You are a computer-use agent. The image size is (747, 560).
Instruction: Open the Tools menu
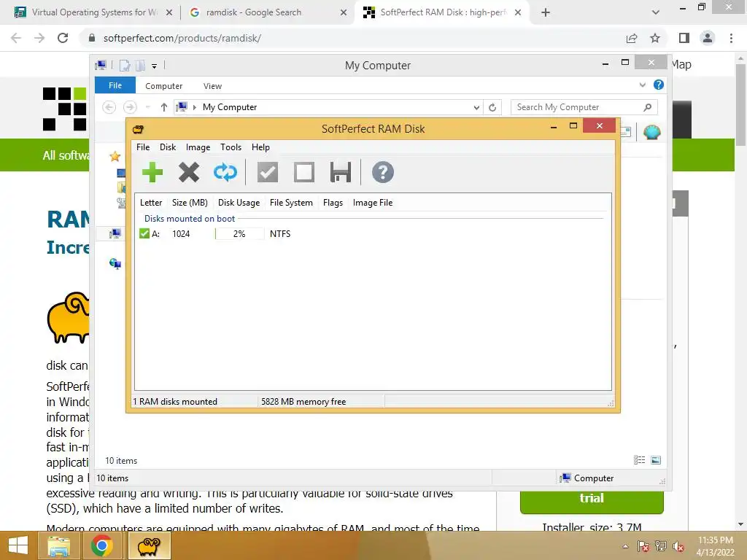231,147
